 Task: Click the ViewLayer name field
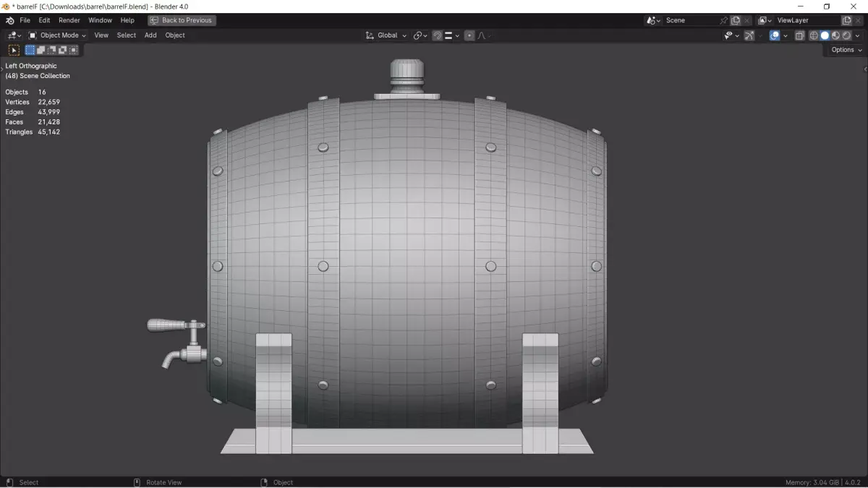click(x=807, y=20)
